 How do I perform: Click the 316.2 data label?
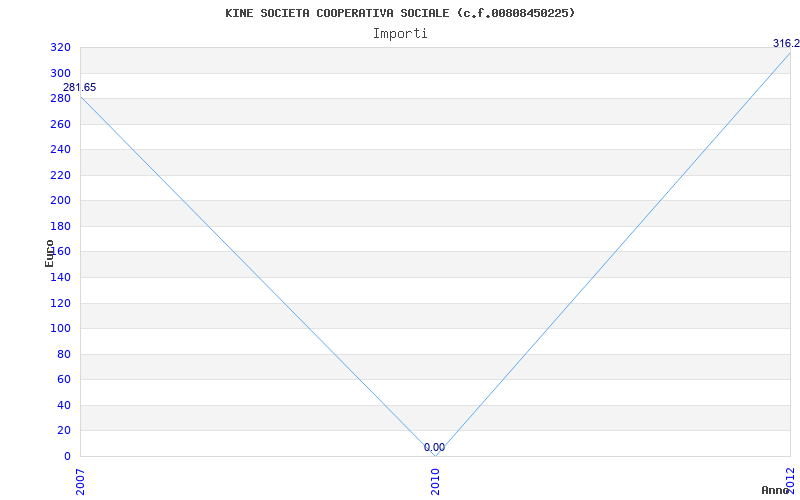click(x=786, y=43)
